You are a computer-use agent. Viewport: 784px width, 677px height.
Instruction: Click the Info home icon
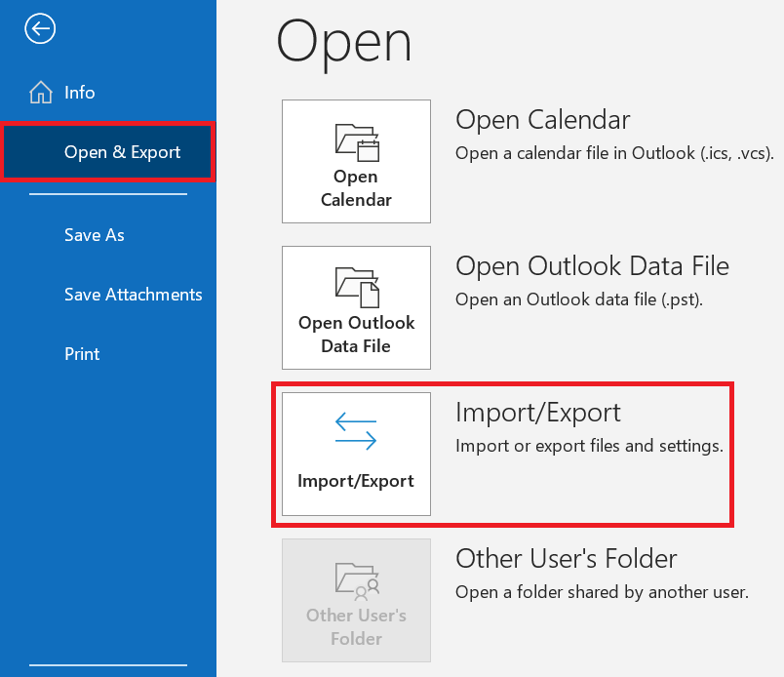41,92
